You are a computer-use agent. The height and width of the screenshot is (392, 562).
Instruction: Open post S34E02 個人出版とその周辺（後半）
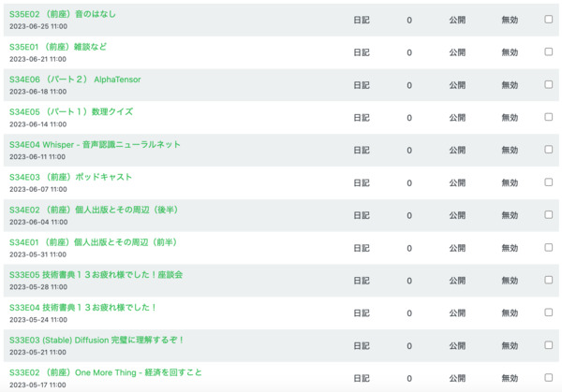pyautogui.click(x=94, y=210)
